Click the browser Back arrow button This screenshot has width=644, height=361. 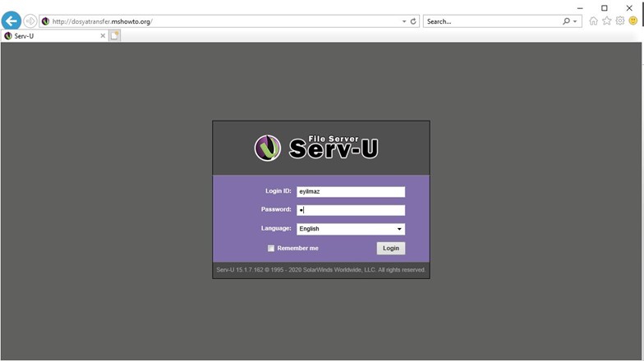coord(11,21)
